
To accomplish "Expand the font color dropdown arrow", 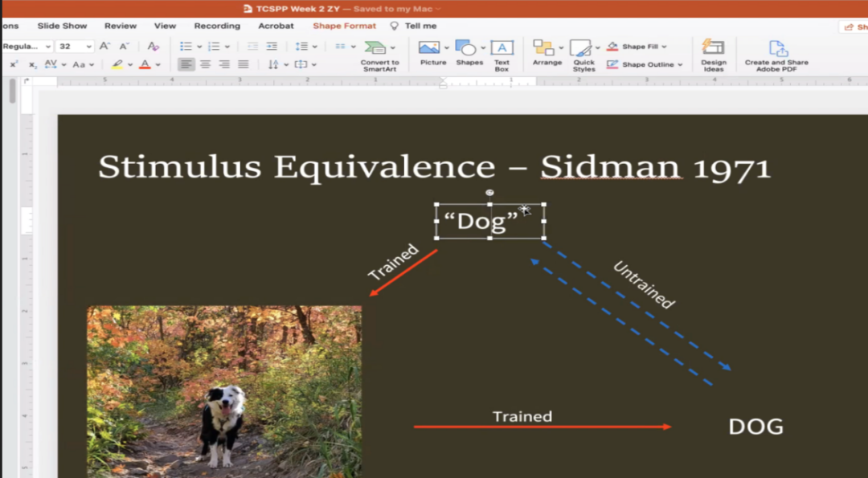I will click(158, 65).
